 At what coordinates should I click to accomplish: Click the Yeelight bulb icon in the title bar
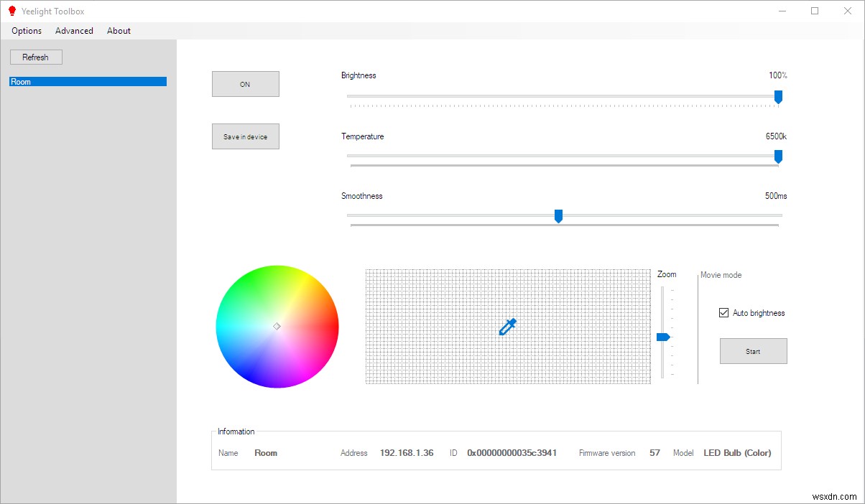11,11
